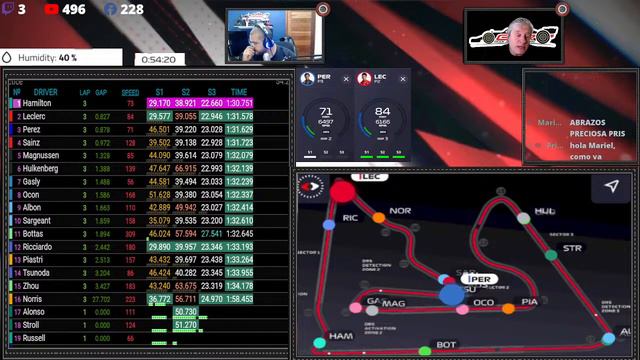Select Albon in the timing table
This screenshot has height=360, width=640.
pyautogui.click(x=32, y=208)
